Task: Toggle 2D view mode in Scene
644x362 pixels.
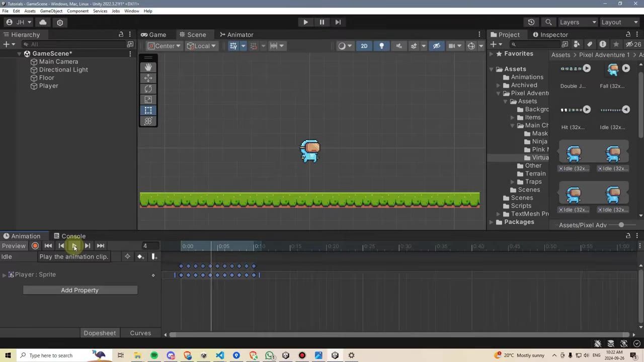Action: click(x=364, y=46)
